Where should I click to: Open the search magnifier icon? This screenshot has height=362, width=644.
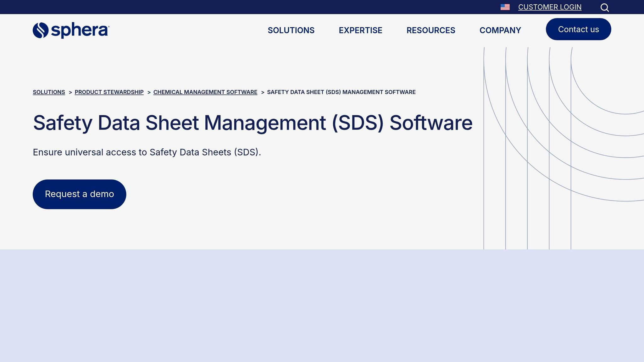pos(604,7)
